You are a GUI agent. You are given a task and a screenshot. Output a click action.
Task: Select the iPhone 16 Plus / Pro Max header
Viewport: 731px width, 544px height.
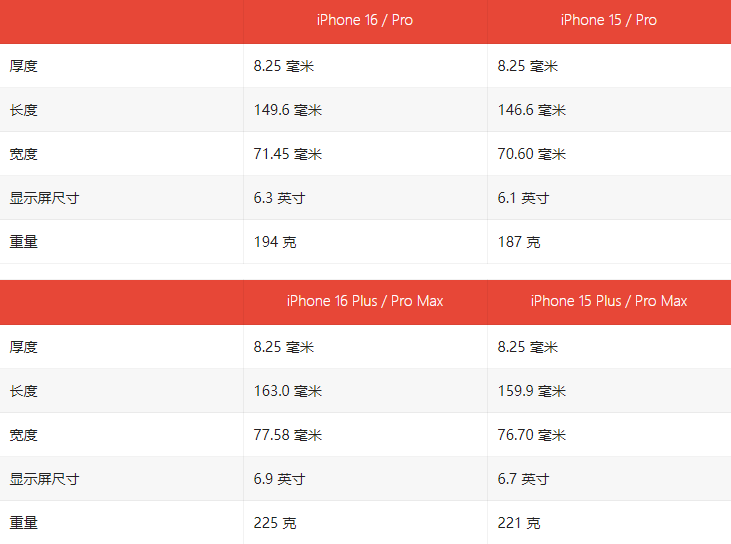(x=365, y=301)
